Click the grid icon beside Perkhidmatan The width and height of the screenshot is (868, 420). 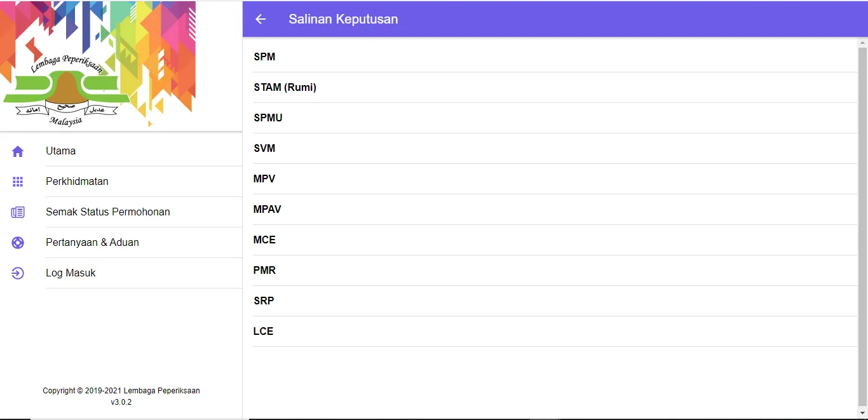(18, 182)
